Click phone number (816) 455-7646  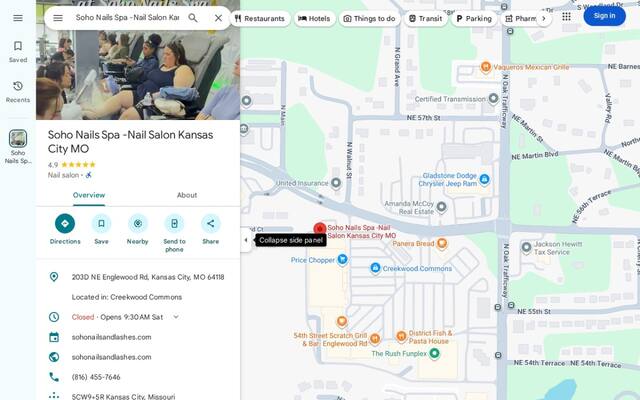click(x=96, y=377)
